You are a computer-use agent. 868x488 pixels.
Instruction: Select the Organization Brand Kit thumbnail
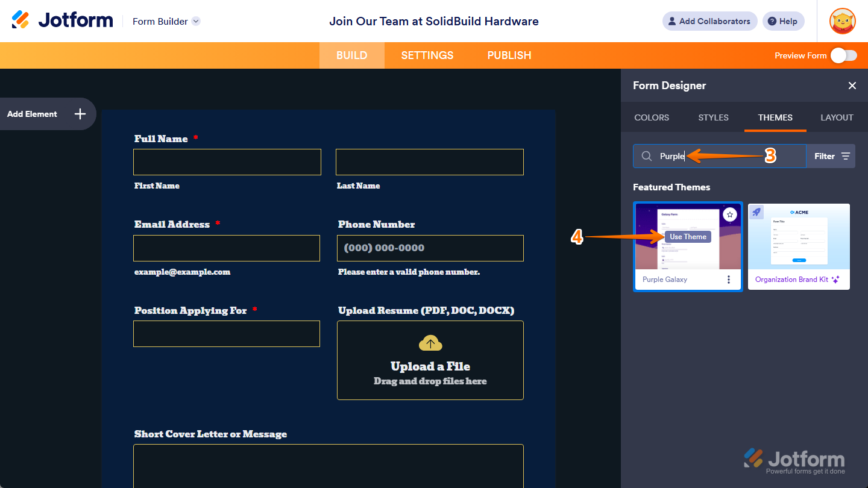799,237
